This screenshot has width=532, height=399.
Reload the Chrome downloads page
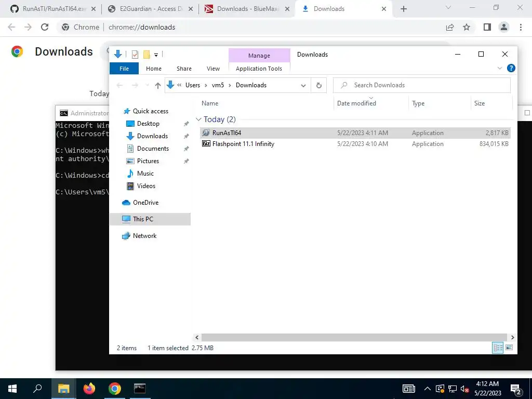[45, 27]
